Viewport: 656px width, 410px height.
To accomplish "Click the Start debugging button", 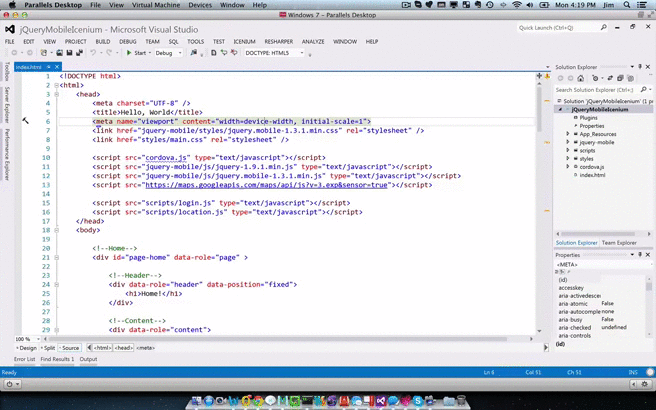I will [x=136, y=53].
